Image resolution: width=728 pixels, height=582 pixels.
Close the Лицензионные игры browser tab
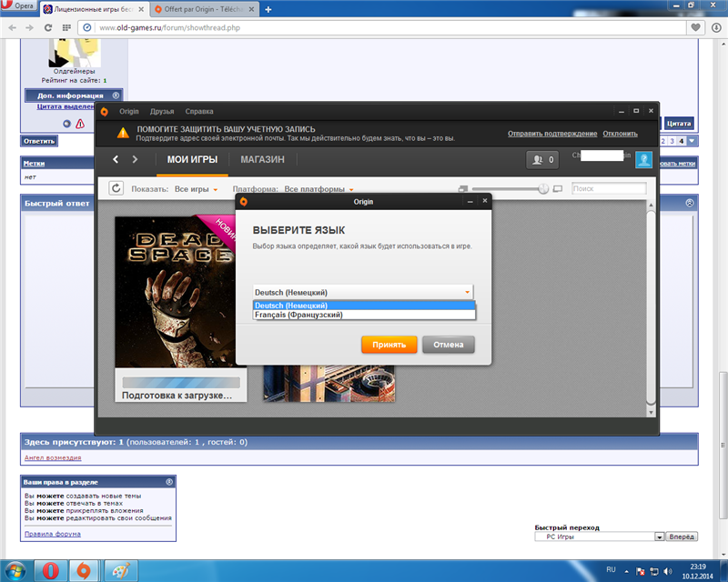coord(141,9)
